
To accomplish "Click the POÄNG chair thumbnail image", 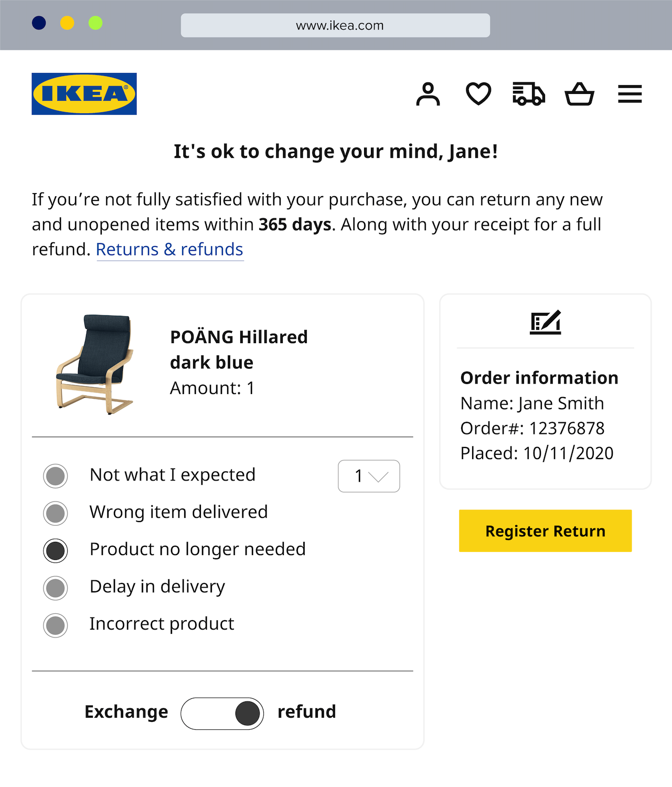I will (x=95, y=364).
